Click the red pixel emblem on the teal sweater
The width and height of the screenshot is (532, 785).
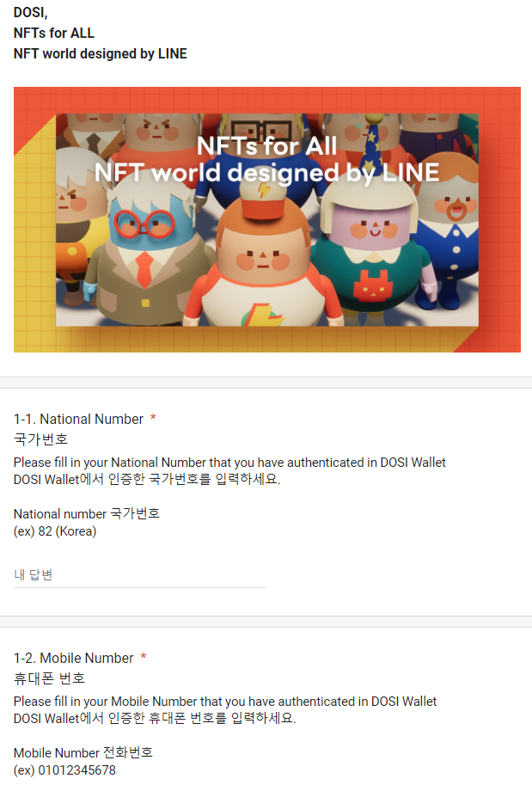[373, 285]
